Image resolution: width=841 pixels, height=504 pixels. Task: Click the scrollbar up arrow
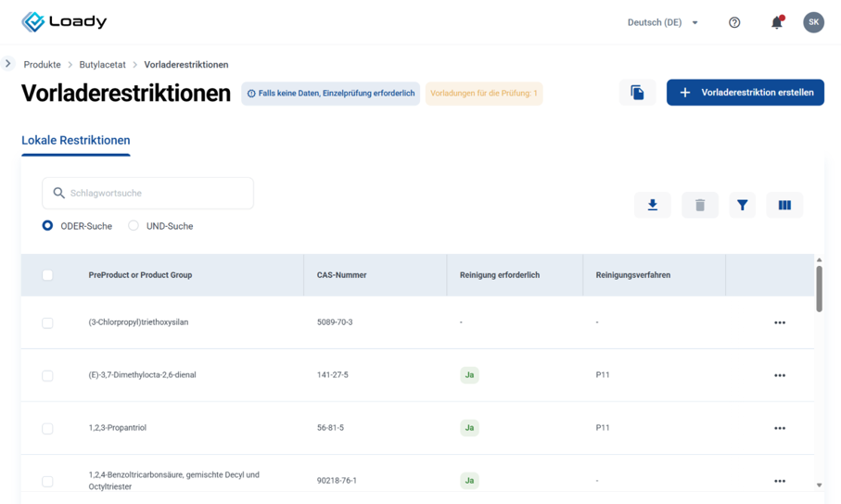coord(819,260)
